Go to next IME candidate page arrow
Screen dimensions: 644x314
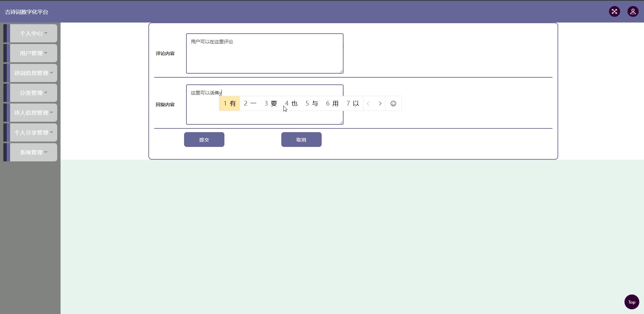tap(380, 104)
